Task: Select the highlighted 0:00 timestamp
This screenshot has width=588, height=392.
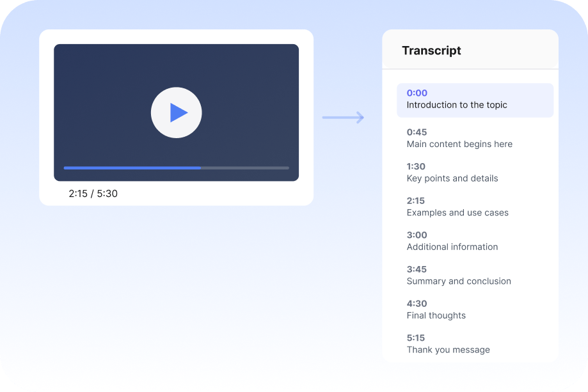Action: click(417, 93)
